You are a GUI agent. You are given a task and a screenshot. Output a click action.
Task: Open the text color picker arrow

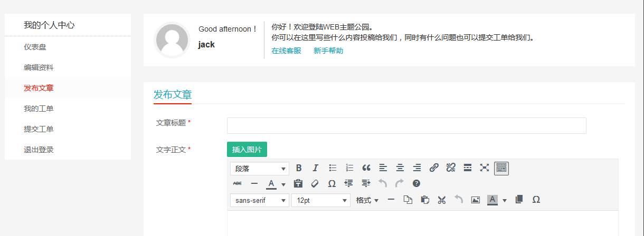pyautogui.click(x=283, y=184)
